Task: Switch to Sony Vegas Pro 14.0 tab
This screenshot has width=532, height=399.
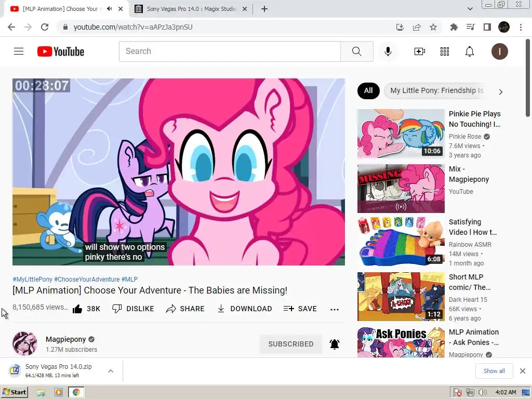Action: pyautogui.click(x=191, y=9)
